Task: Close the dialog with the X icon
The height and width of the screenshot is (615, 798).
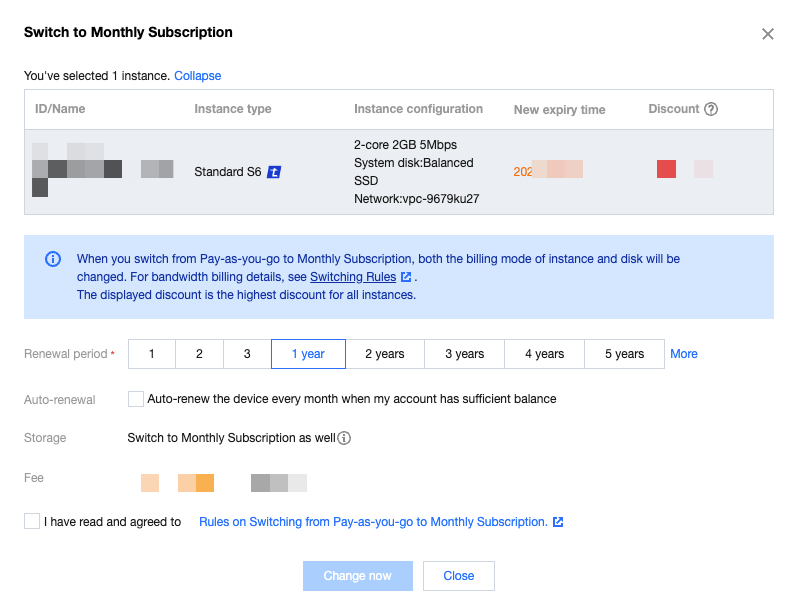Action: [768, 34]
